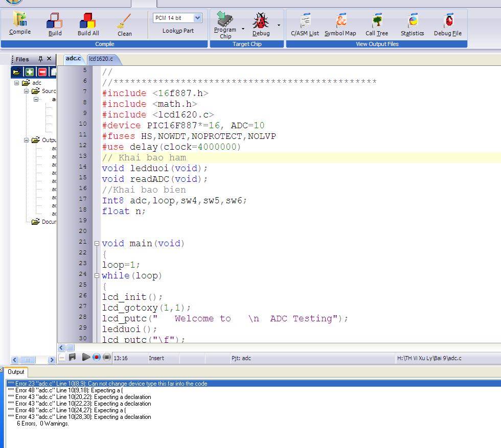Viewport: 501px width, 448px height.
Task: Collapse the adc project tree node
Action: 16,83
